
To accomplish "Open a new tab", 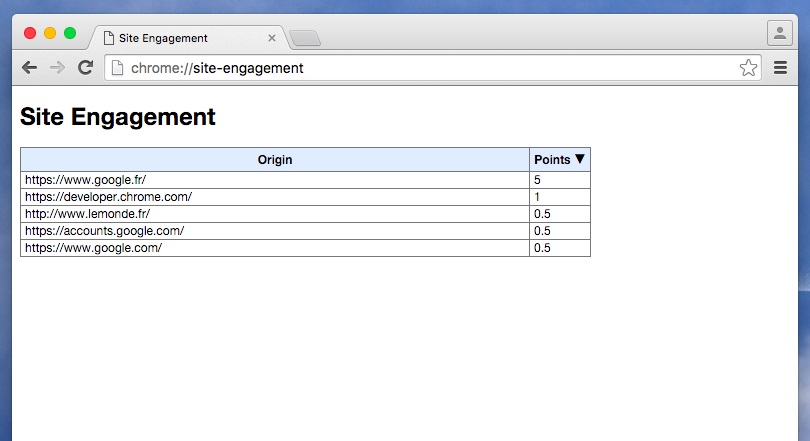I will [305, 38].
